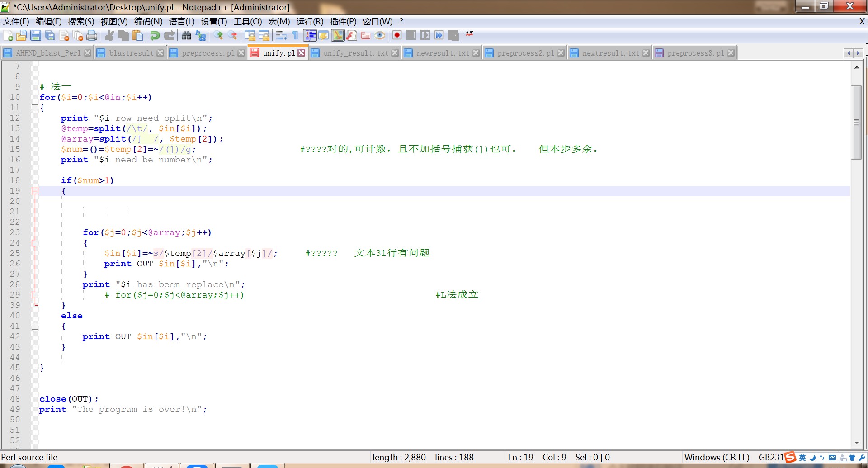This screenshot has width=868, height=468.
Task: Click the Undo green arrow icon
Action: (155, 35)
